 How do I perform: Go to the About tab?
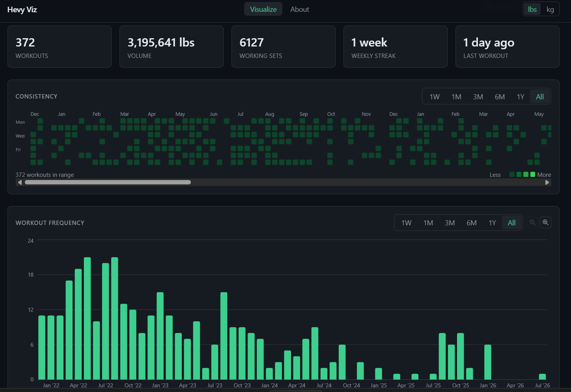[x=300, y=9]
